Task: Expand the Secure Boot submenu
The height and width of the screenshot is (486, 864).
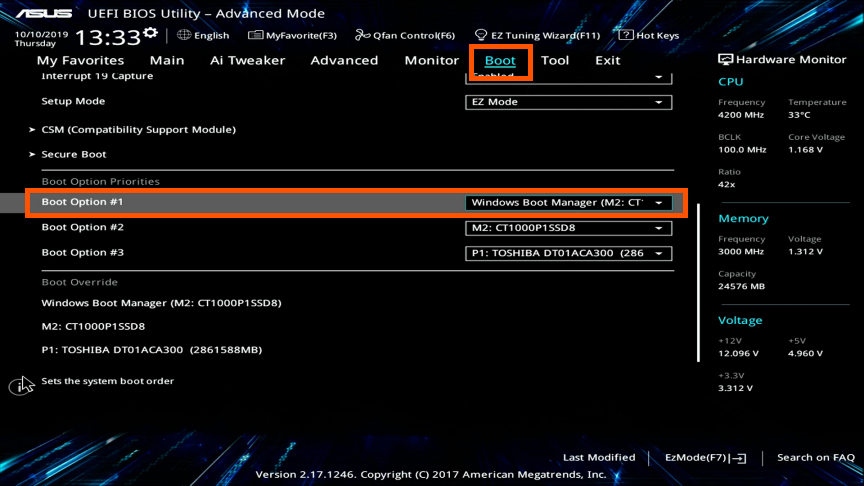Action: (73, 155)
